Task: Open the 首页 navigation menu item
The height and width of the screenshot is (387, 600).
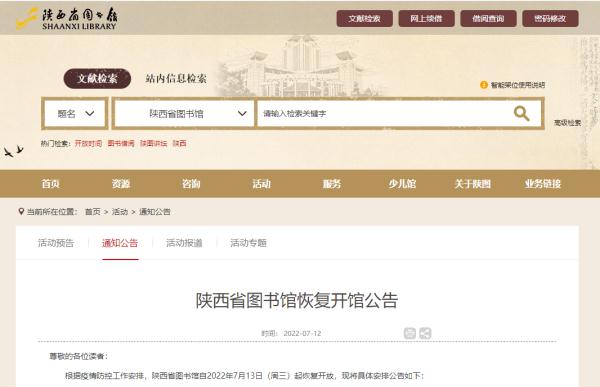Action: pyautogui.click(x=51, y=184)
